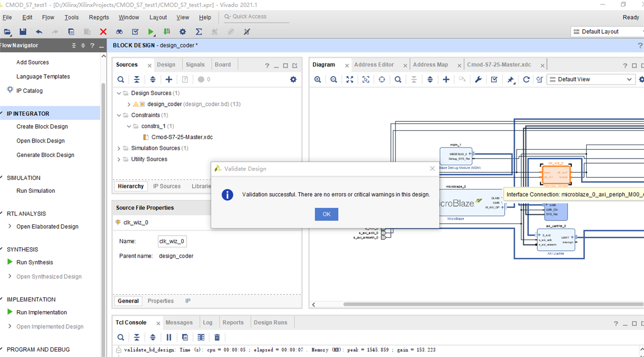Click Generate Block Design

(x=45, y=155)
